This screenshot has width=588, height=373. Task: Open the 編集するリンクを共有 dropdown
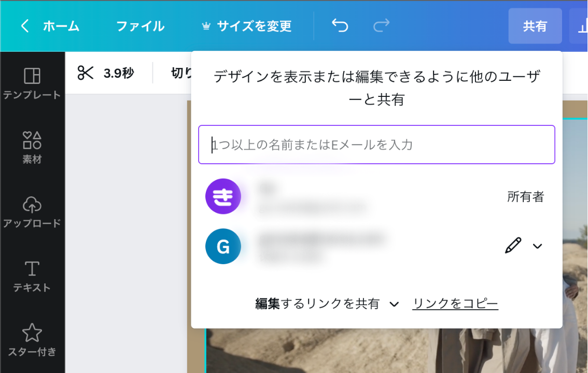[x=327, y=304]
